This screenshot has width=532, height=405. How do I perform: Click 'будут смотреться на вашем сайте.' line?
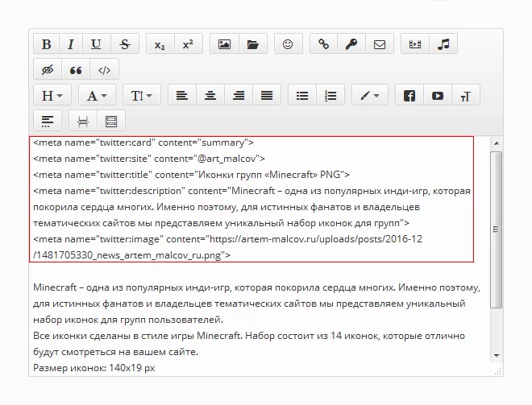(x=116, y=352)
